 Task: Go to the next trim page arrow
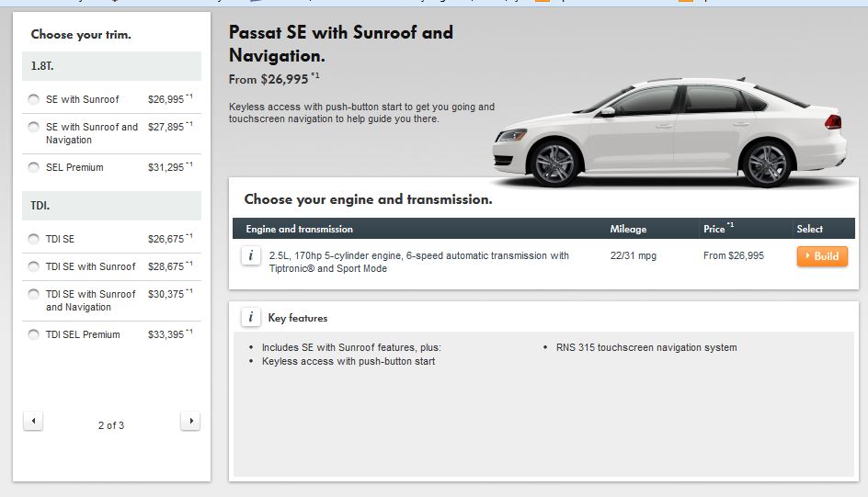(190, 422)
